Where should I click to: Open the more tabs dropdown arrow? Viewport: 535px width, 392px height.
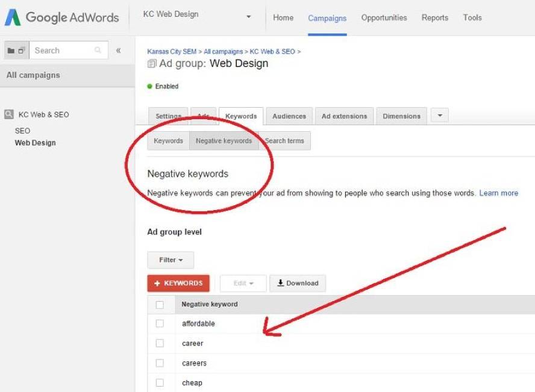pyautogui.click(x=440, y=115)
